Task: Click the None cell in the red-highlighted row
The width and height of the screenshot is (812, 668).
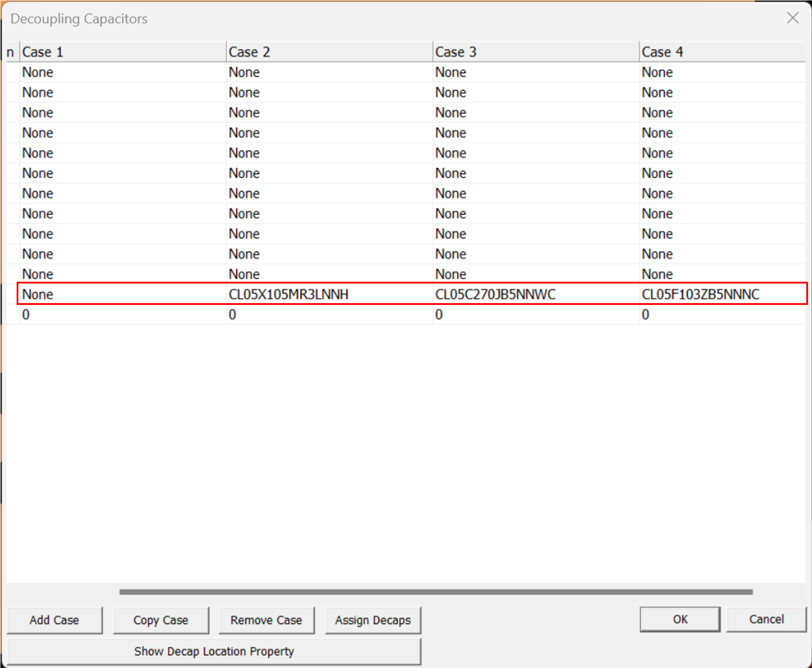Action: tap(38, 294)
